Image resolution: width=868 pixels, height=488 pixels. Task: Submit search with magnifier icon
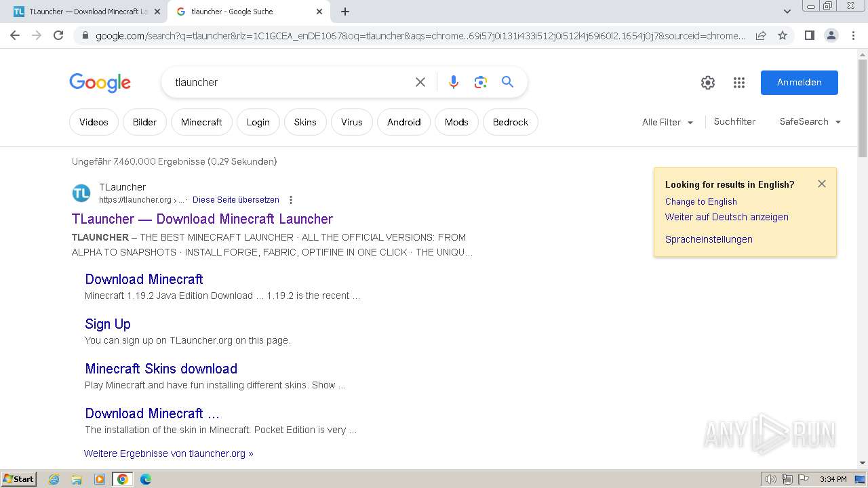(507, 82)
